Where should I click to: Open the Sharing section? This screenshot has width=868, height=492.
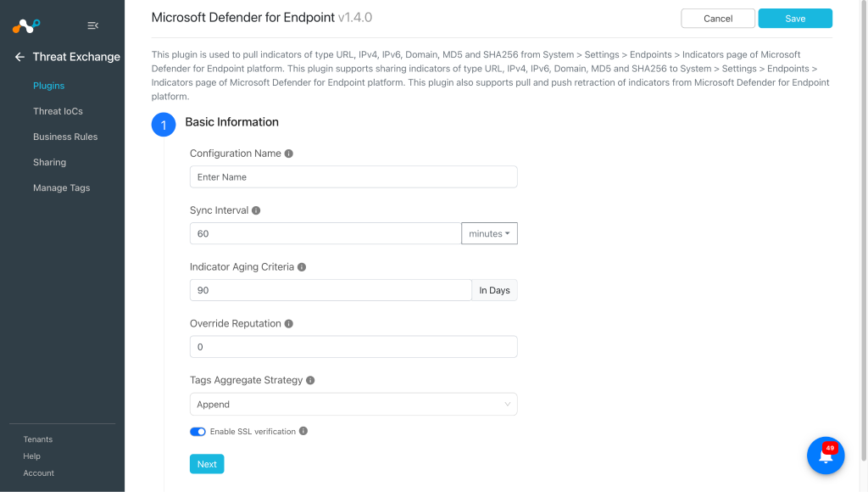(x=49, y=162)
